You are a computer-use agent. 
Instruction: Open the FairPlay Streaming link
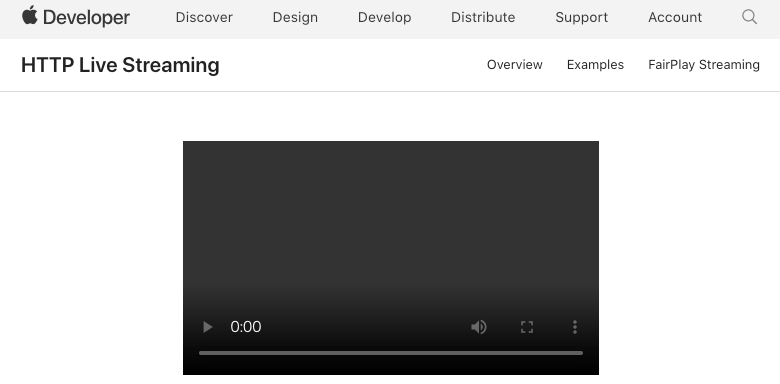704,65
